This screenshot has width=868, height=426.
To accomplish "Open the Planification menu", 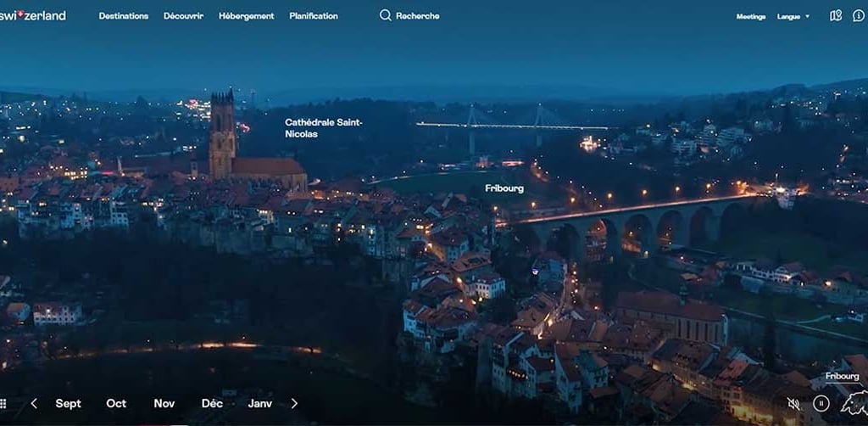I will [x=314, y=16].
